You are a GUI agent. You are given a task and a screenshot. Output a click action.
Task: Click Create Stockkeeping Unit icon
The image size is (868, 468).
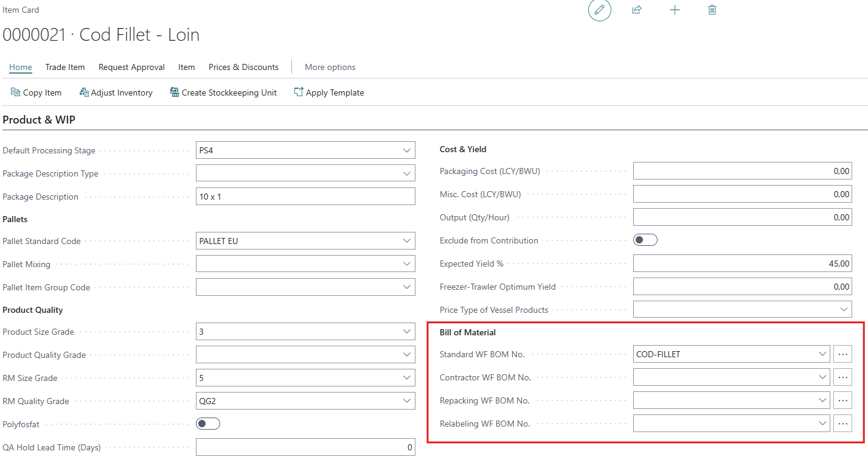click(x=175, y=92)
